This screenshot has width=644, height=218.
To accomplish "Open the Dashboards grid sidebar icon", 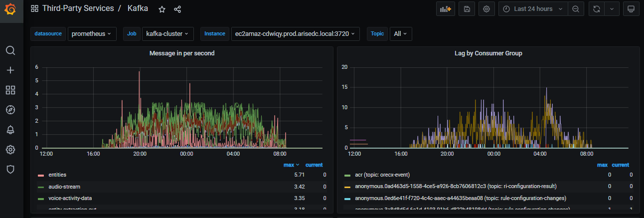I will pos(10,90).
